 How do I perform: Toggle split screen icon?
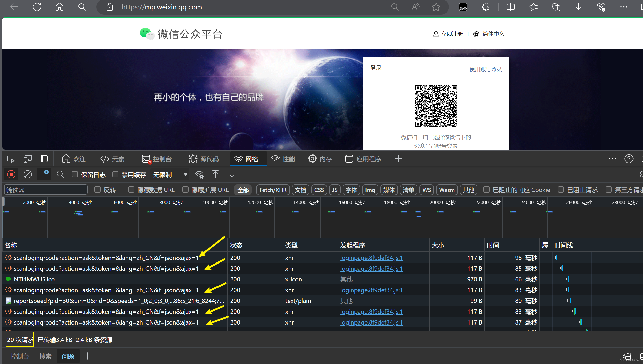(x=511, y=7)
